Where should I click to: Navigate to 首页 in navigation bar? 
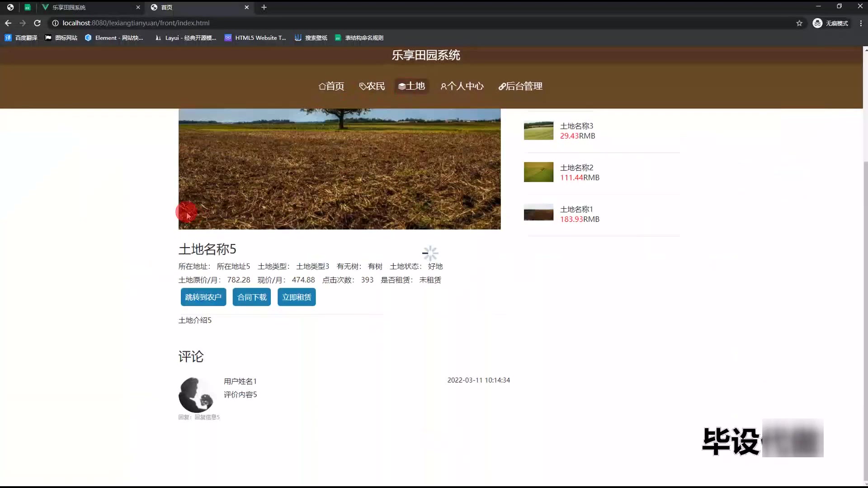[331, 86]
